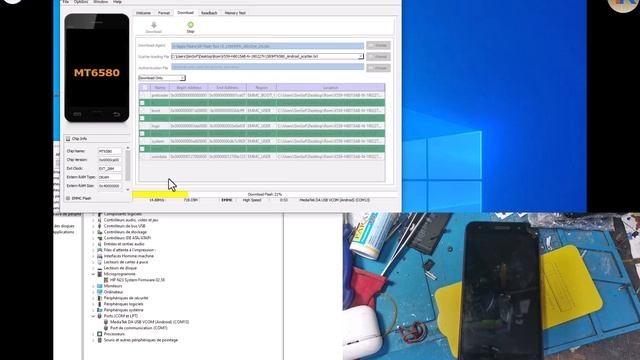Viewport: 640px width, 360px height.
Task: Click the Périphériques logiciels icon
Action: tap(99, 304)
